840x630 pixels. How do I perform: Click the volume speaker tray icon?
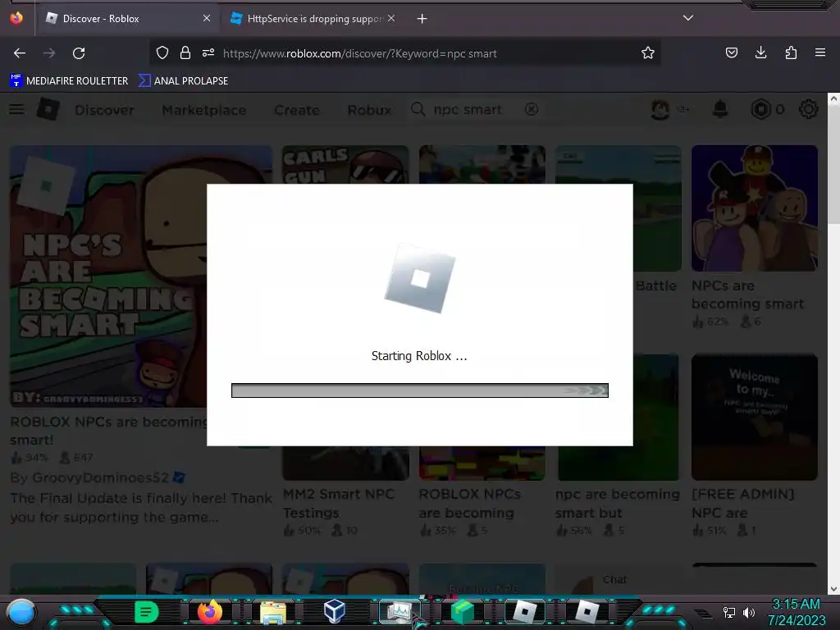tap(749, 612)
